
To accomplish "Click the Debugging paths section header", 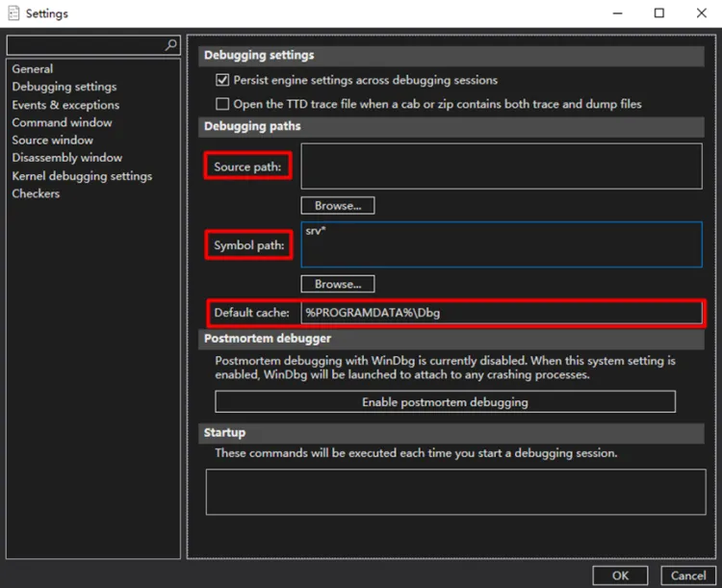I will [x=451, y=127].
